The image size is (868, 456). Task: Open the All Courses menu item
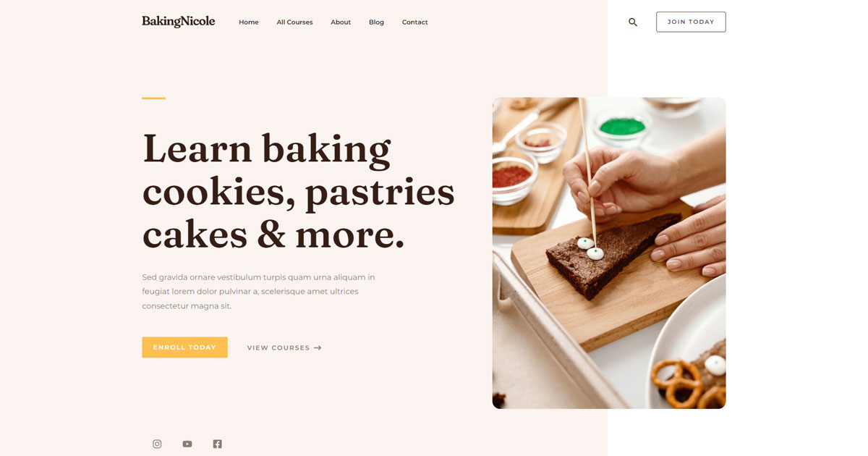pyautogui.click(x=294, y=22)
